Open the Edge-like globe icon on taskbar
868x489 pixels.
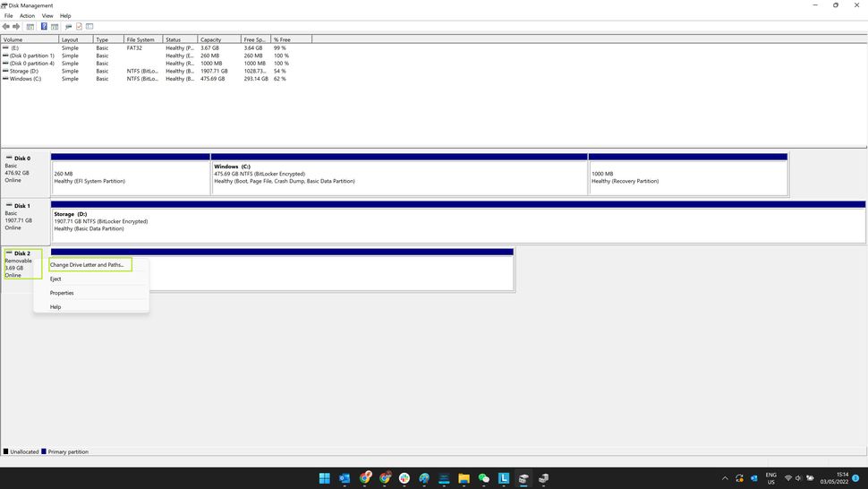pos(424,478)
